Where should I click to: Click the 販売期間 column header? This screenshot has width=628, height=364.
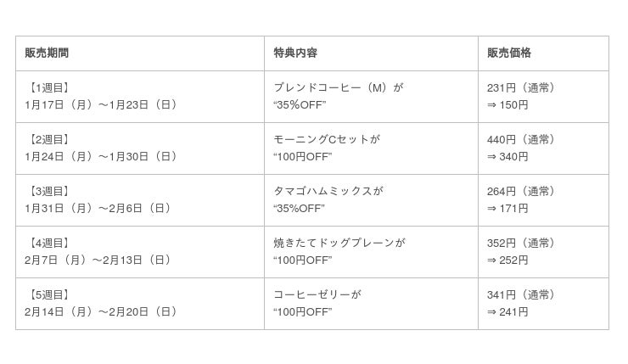point(47,53)
